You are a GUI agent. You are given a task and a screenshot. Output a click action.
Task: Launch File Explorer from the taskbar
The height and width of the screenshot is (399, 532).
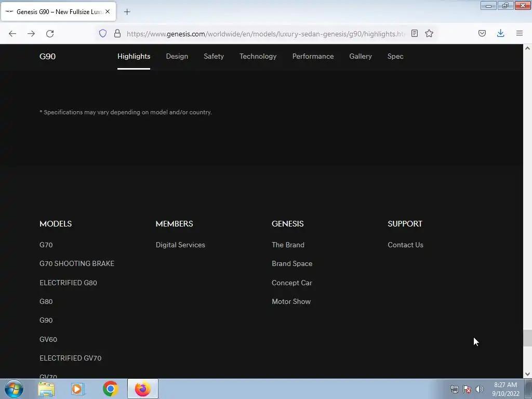pos(46,389)
